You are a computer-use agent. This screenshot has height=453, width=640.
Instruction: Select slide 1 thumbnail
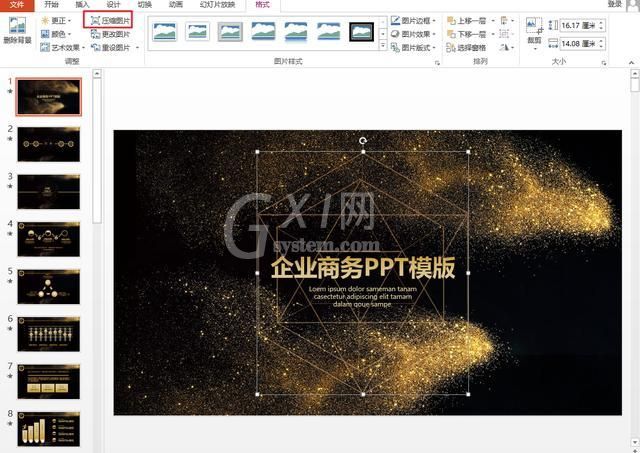pos(49,97)
